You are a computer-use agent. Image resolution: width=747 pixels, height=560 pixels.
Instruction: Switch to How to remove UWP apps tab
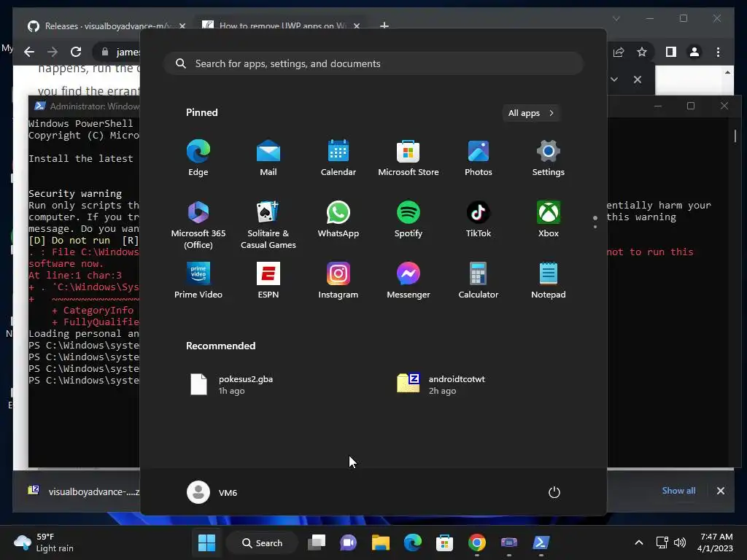point(281,26)
